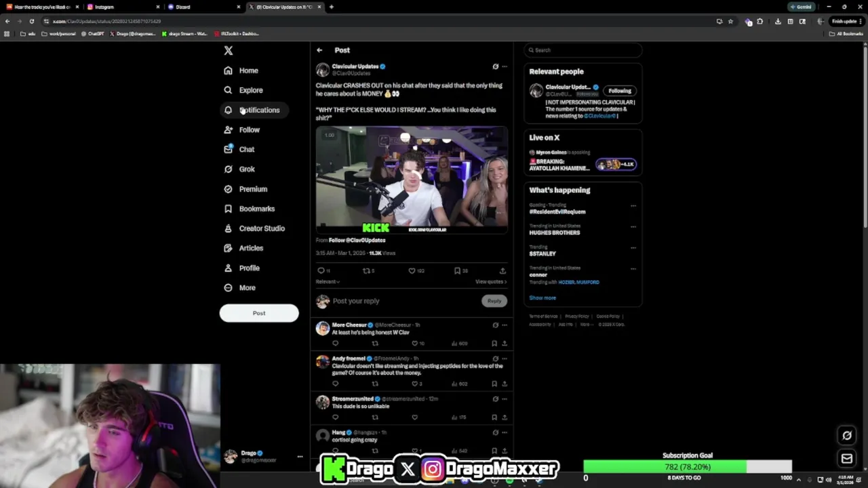
Task: Open Articles from sidebar
Action: 243,248
